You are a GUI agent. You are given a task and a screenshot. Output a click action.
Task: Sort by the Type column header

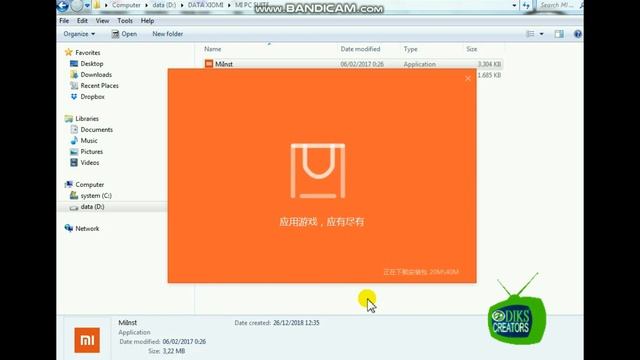point(411,49)
